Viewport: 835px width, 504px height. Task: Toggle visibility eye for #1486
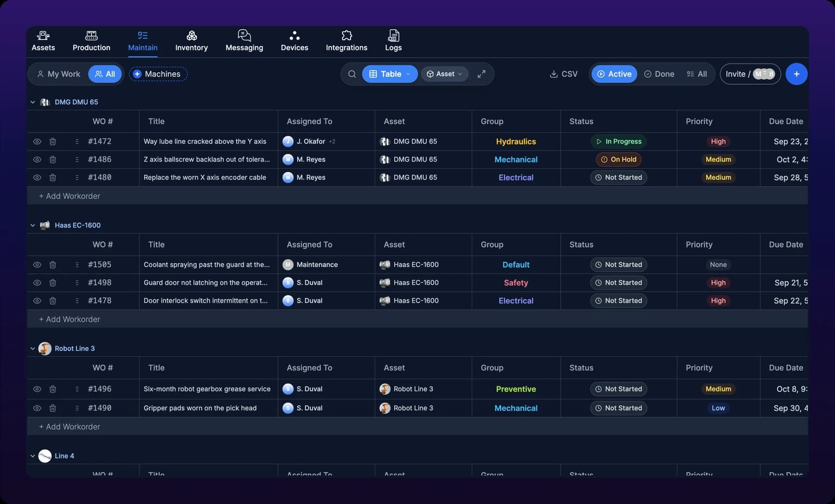click(x=37, y=159)
